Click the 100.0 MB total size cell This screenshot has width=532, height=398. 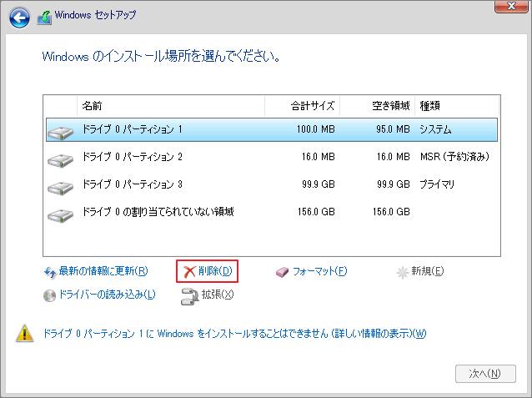[x=316, y=129]
